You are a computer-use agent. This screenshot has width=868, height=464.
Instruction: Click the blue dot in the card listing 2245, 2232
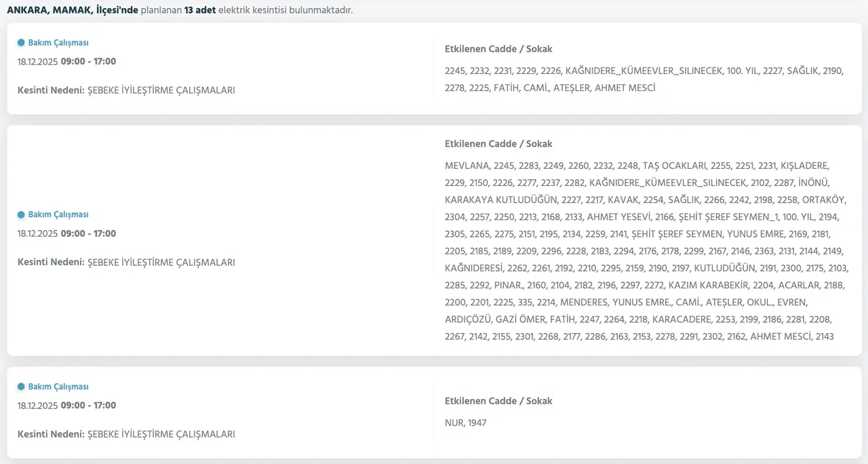click(x=21, y=43)
